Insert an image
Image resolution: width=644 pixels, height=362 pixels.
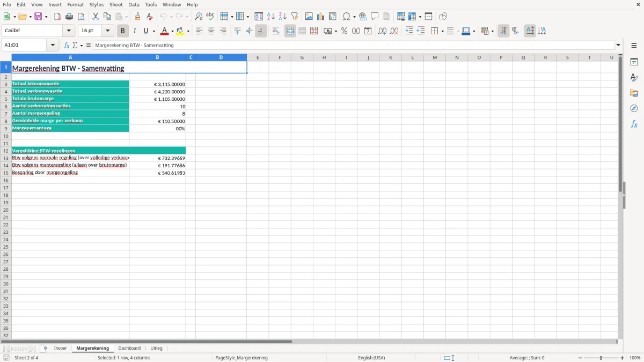(x=309, y=17)
